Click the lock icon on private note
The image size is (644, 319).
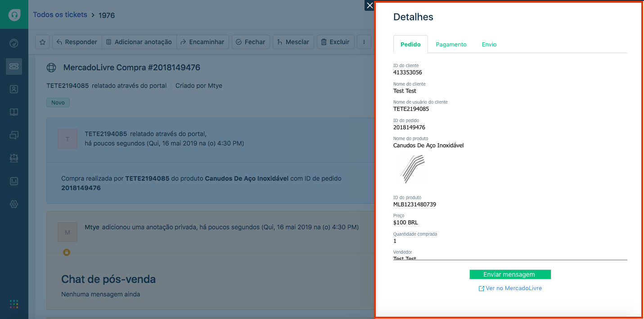coord(67,252)
